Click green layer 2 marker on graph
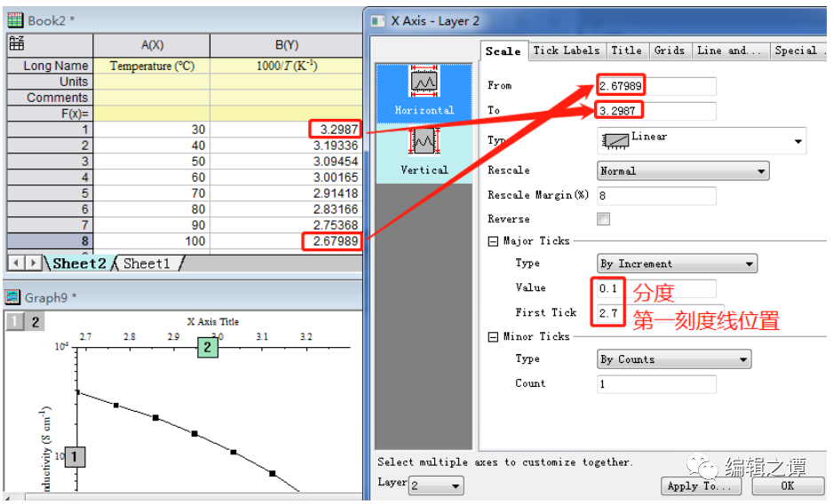The width and height of the screenshot is (833, 504). [x=207, y=347]
